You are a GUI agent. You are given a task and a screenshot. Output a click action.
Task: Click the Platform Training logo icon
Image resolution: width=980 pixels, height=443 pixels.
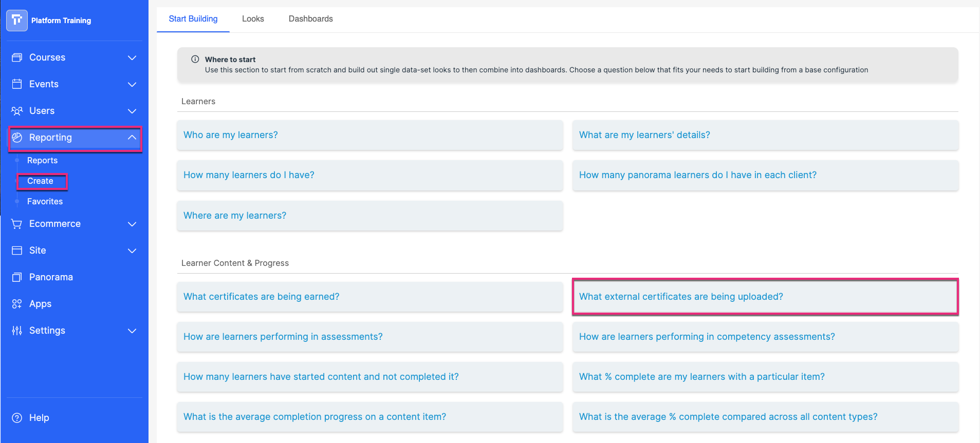17,21
